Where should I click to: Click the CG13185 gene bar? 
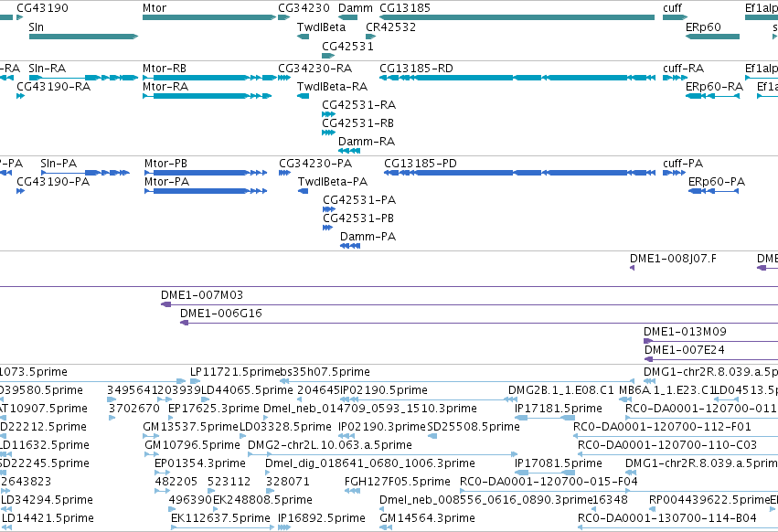click(517, 17)
